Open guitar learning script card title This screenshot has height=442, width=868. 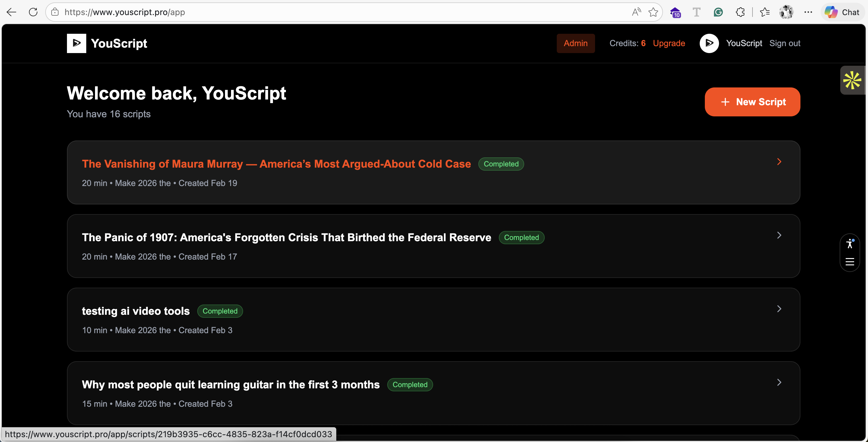[x=230, y=384]
